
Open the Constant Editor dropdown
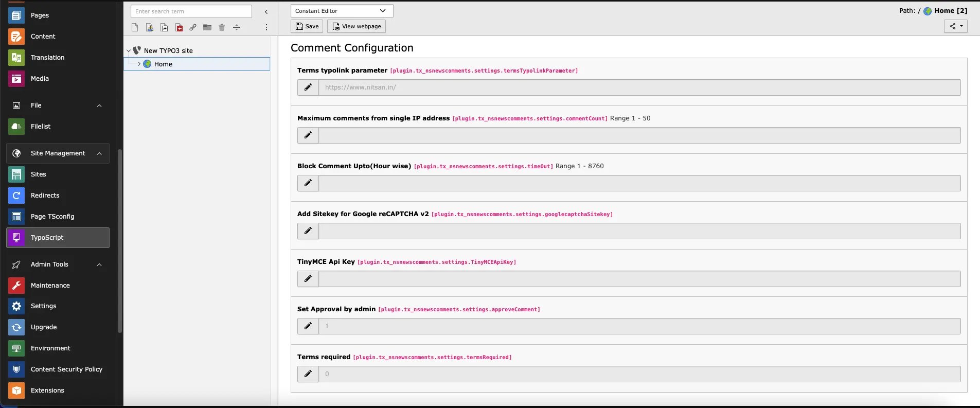coord(342,11)
